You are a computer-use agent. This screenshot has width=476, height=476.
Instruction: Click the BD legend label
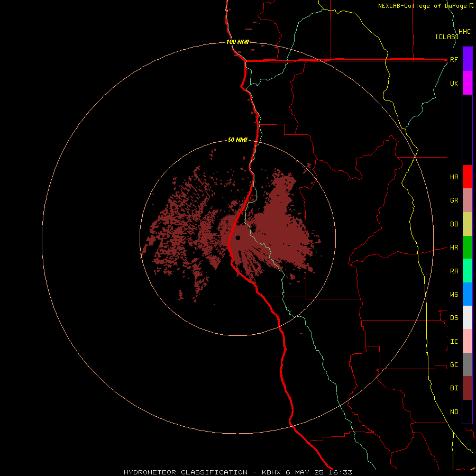(454, 224)
